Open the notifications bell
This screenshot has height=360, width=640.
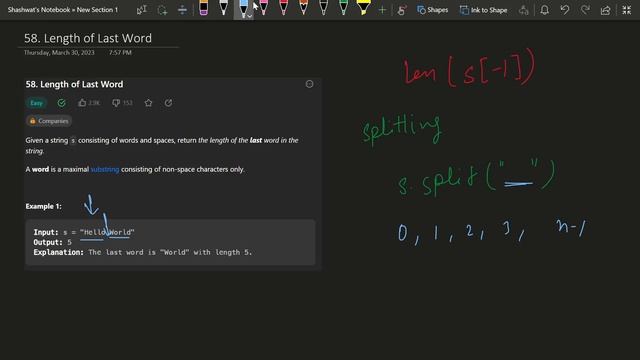coord(544,10)
